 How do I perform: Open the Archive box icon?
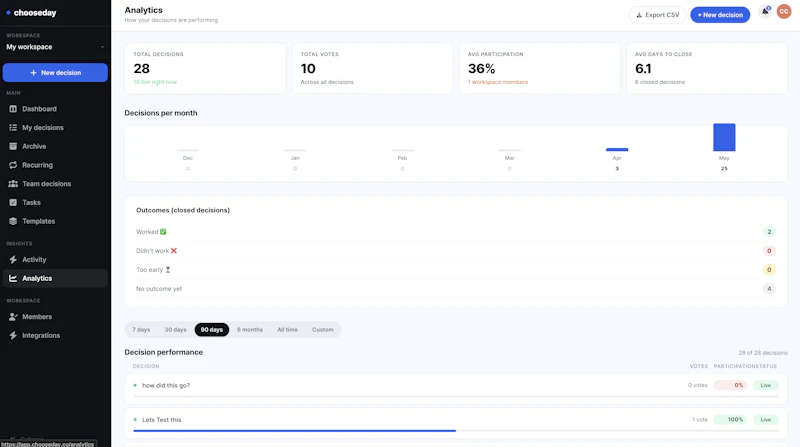13,146
